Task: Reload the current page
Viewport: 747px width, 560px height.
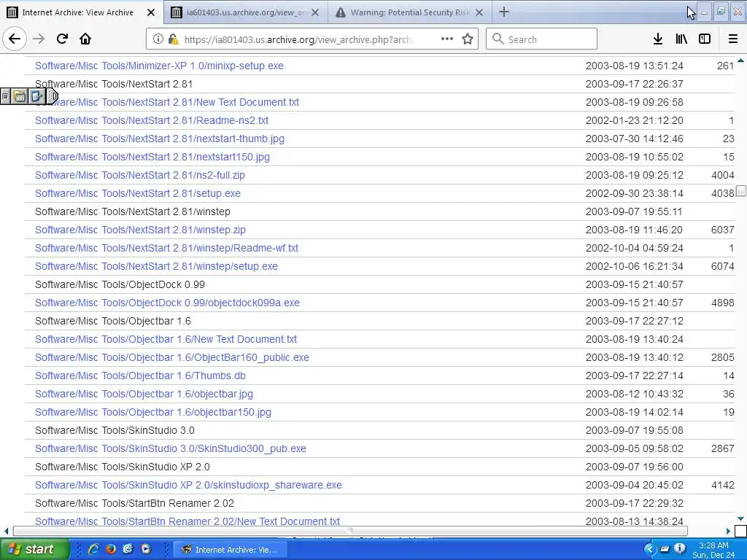Action: [x=62, y=39]
